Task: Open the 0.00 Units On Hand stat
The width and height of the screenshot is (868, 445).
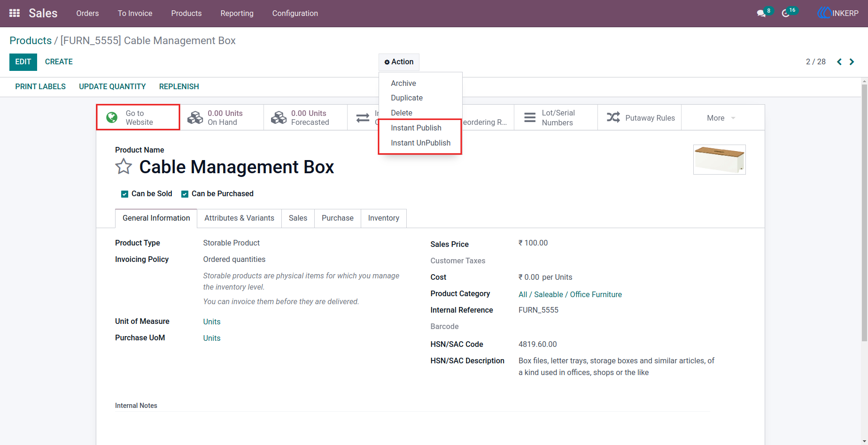Action: coord(222,117)
